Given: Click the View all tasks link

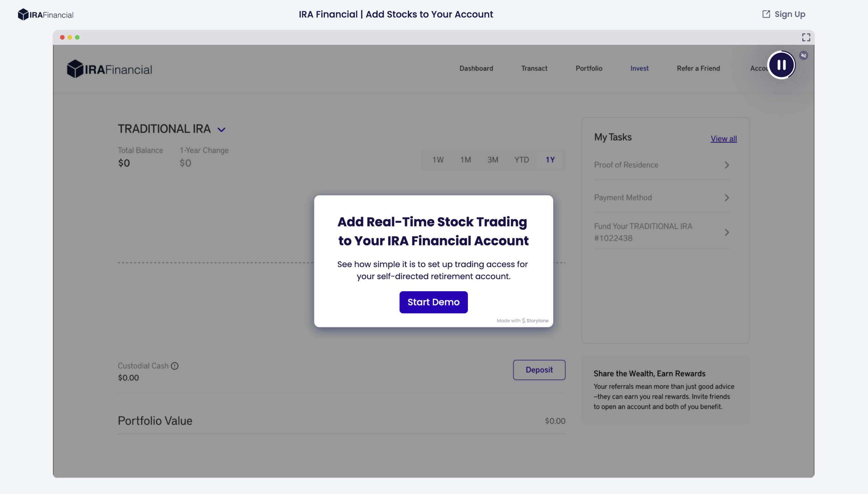Looking at the screenshot, I should [724, 138].
